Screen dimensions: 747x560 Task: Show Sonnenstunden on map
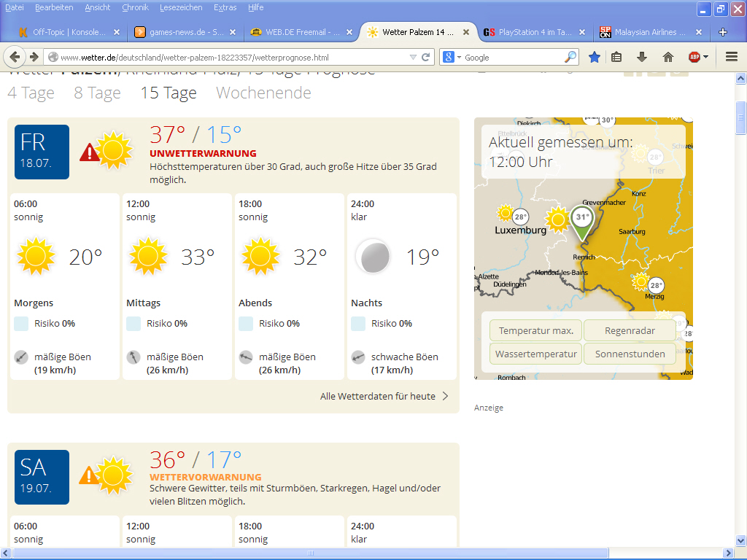coord(630,354)
